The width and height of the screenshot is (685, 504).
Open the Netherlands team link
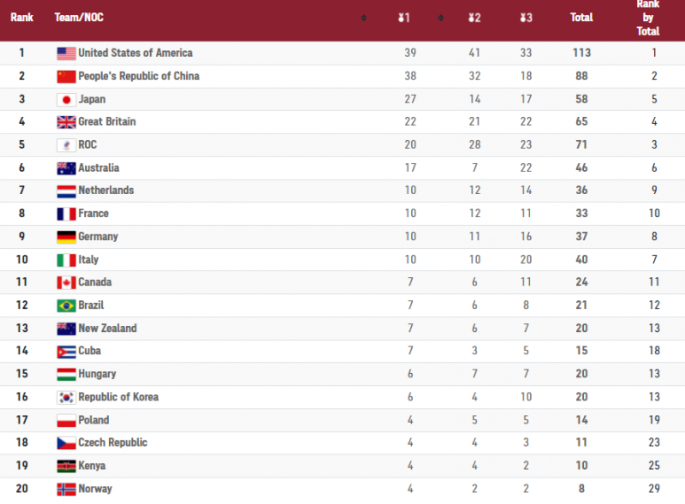point(106,190)
